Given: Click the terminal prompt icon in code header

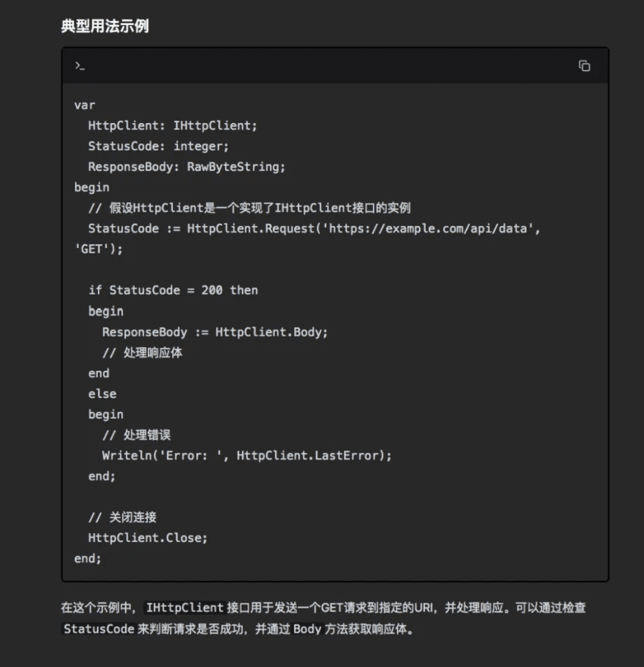Looking at the screenshot, I should coord(80,66).
